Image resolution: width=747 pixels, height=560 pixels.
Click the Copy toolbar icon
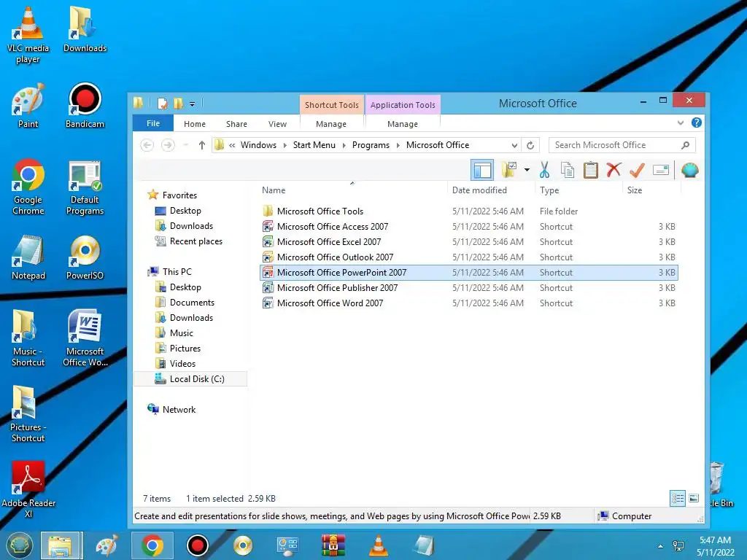click(567, 170)
